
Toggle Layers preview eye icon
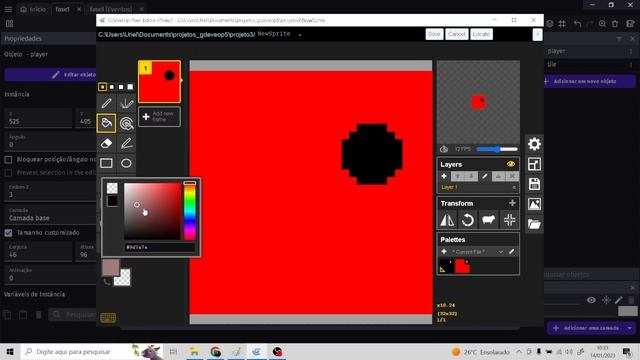point(511,164)
